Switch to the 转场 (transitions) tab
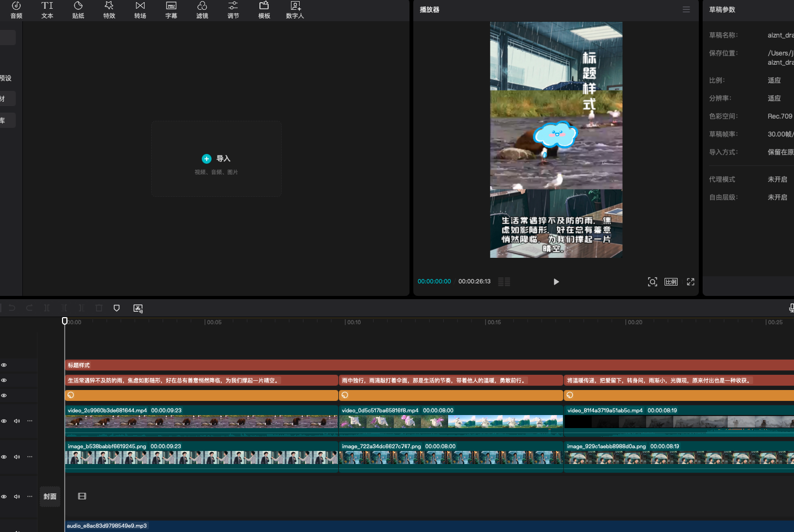The width and height of the screenshot is (794, 532). [x=140, y=10]
